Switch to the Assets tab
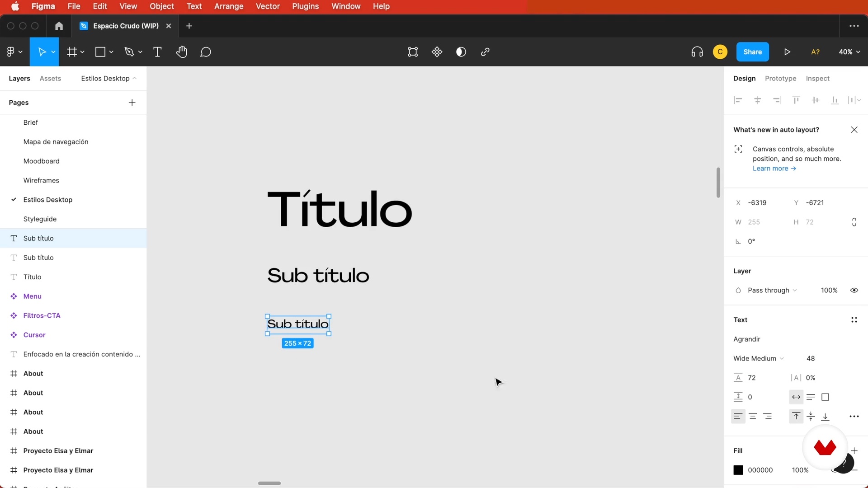868x488 pixels. 50,79
